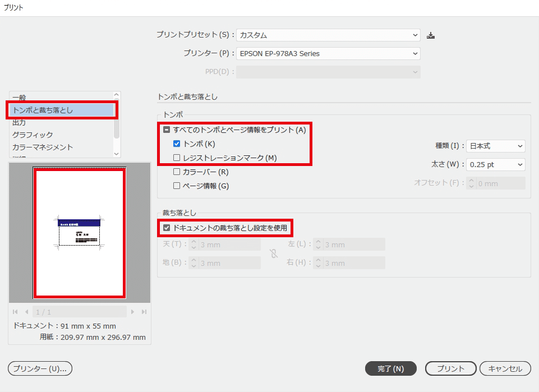
Task: Click the save print preset icon
Action: point(430,35)
